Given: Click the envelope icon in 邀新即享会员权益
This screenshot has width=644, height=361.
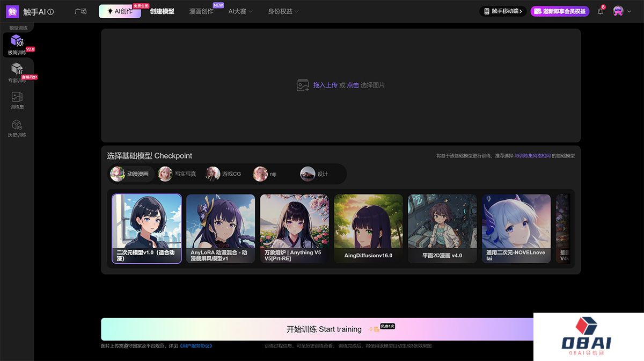Looking at the screenshot, I should click(537, 11).
